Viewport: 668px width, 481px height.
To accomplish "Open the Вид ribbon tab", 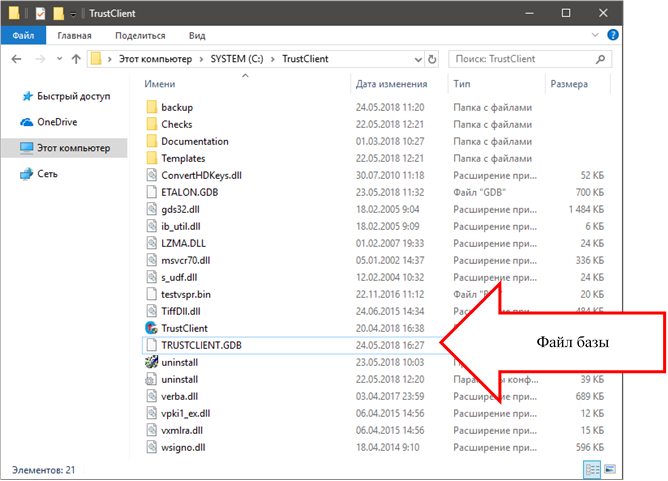I will (x=197, y=35).
